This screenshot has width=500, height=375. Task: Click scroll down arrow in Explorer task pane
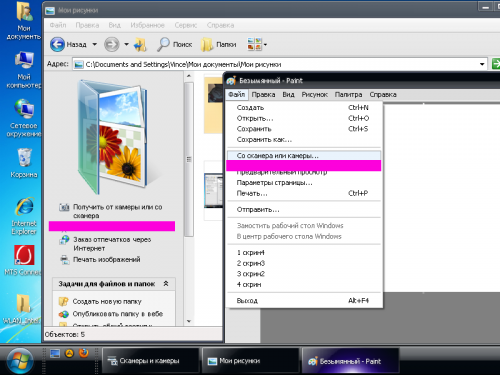pos(189,321)
